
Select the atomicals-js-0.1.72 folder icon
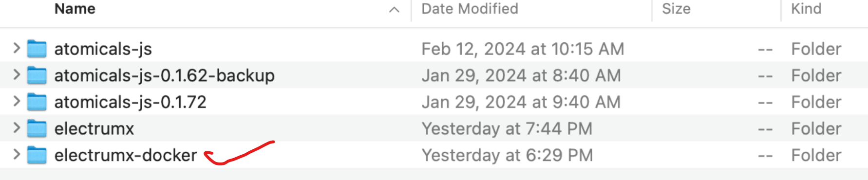pyautogui.click(x=37, y=102)
